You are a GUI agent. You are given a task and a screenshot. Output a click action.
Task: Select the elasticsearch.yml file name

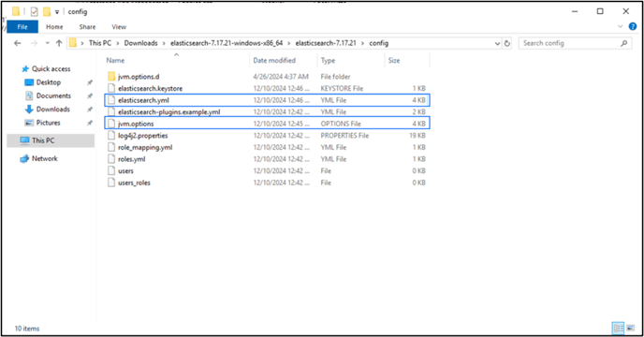click(x=143, y=100)
